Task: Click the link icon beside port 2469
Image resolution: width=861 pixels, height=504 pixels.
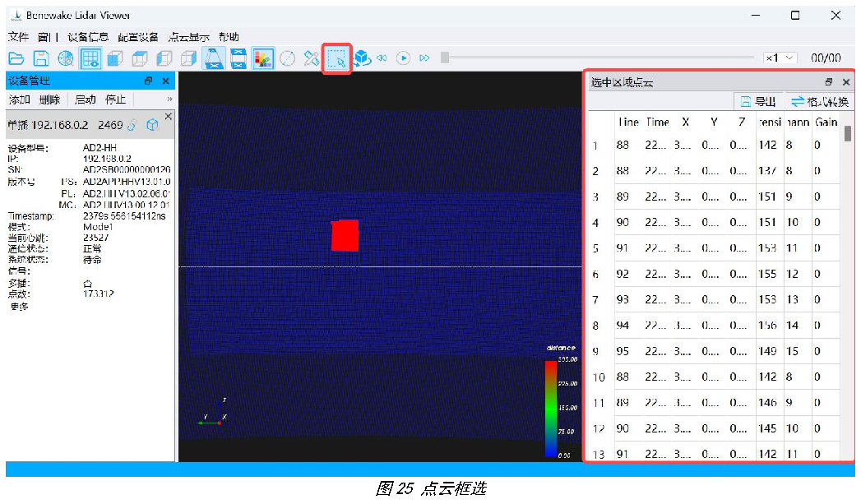Action: coord(132,125)
